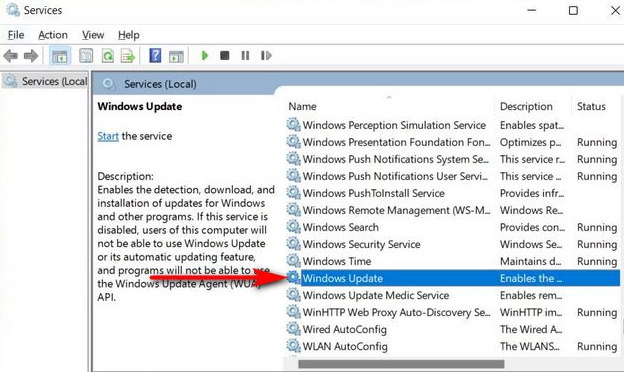
Task: Click Running status of WLAN AutoConfig
Action: pos(597,347)
